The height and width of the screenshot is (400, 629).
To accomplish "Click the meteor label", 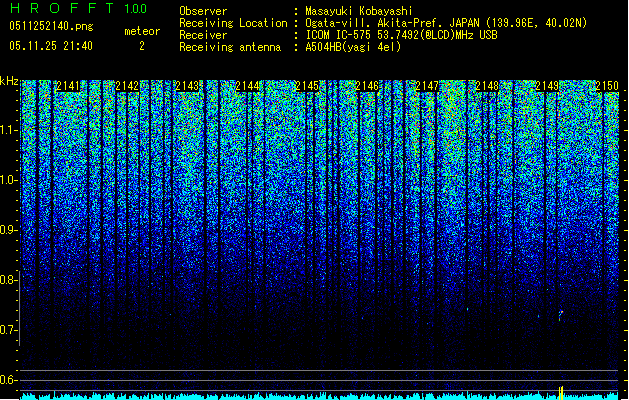I will (142, 31).
